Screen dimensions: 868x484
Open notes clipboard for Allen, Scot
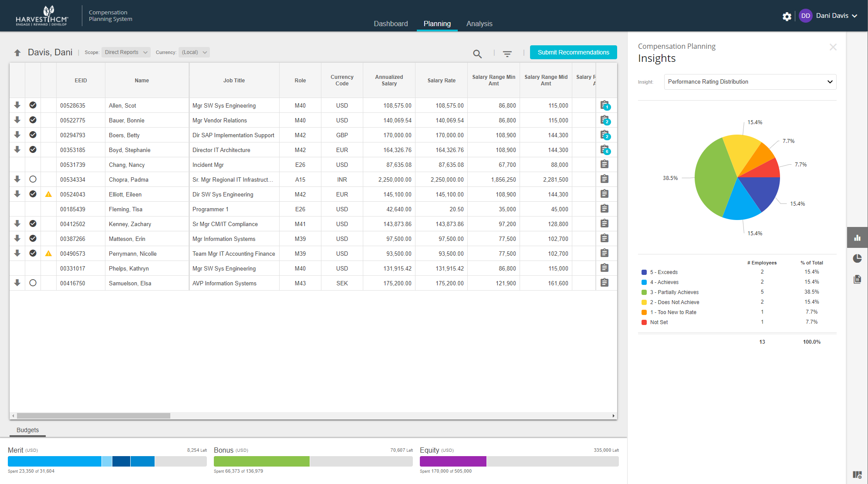click(x=605, y=105)
